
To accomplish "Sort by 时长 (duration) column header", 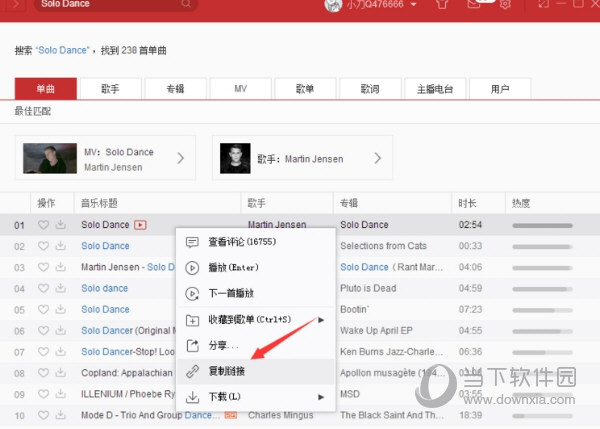I will 478,203.
